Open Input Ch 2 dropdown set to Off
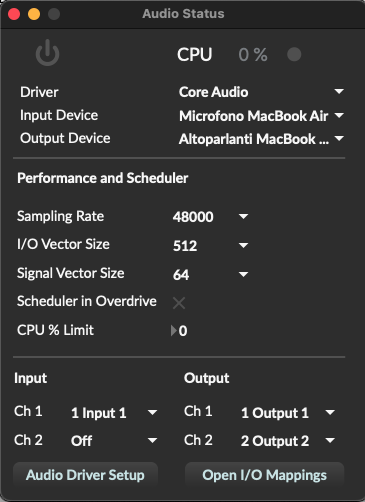This screenshot has width=365, height=502. coord(114,441)
